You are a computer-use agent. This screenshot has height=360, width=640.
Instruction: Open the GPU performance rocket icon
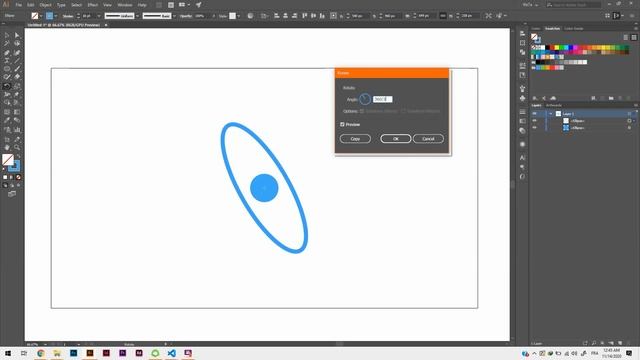click(x=198, y=5)
